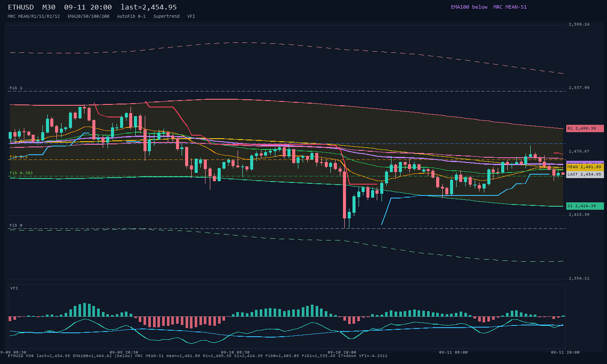Click the 'MRC MEAN-S1' header note
This screenshot has height=364, width=607.
click(510, 7)
